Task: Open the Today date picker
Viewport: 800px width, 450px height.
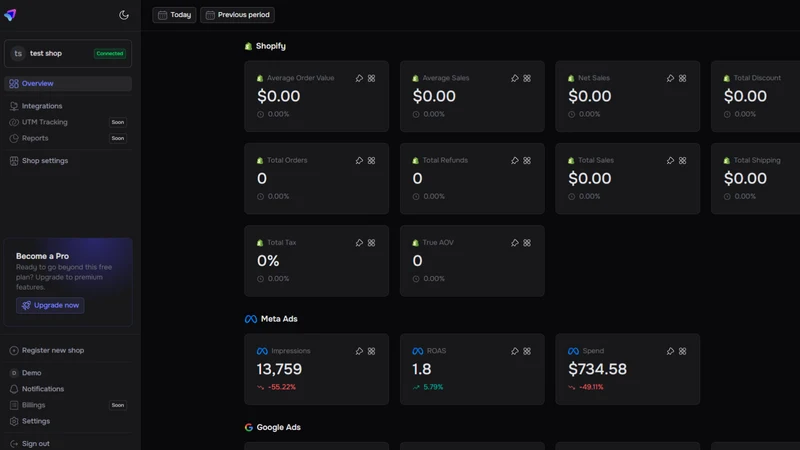Action: point(174,15)
